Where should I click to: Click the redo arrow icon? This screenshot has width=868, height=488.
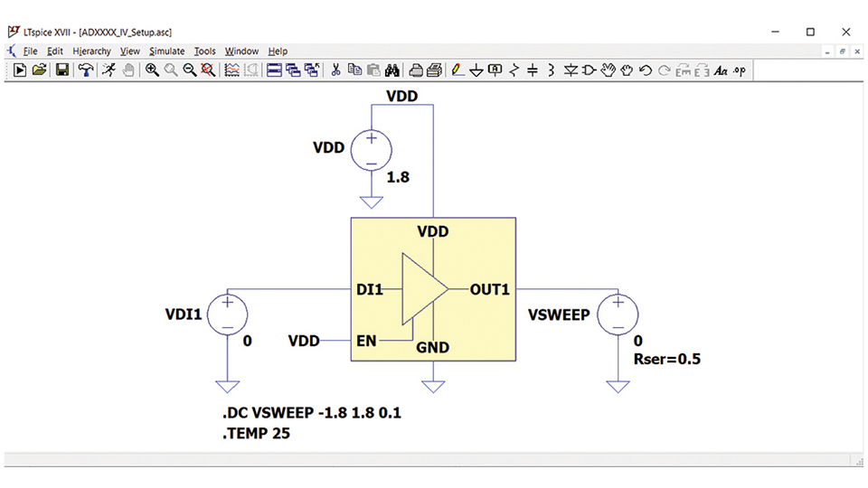click(665, 70)
